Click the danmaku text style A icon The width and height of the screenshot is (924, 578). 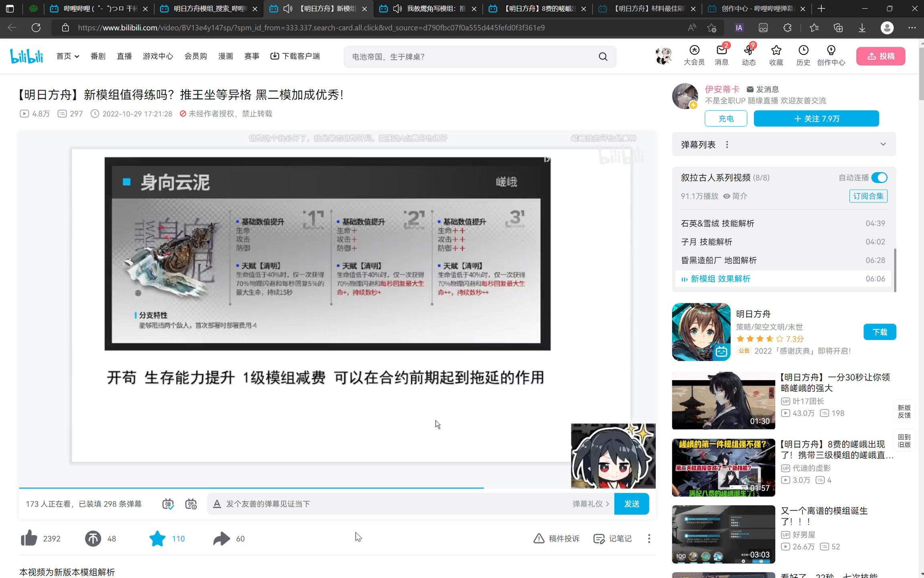217,504
